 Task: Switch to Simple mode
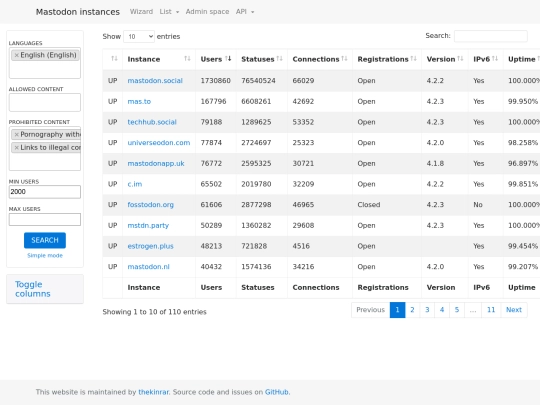click(x=45, y=256)
